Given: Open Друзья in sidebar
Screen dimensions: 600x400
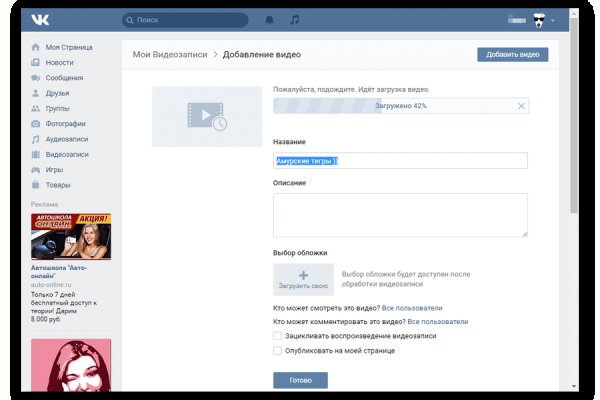Looking at the screenshot, I should point(58,93).
